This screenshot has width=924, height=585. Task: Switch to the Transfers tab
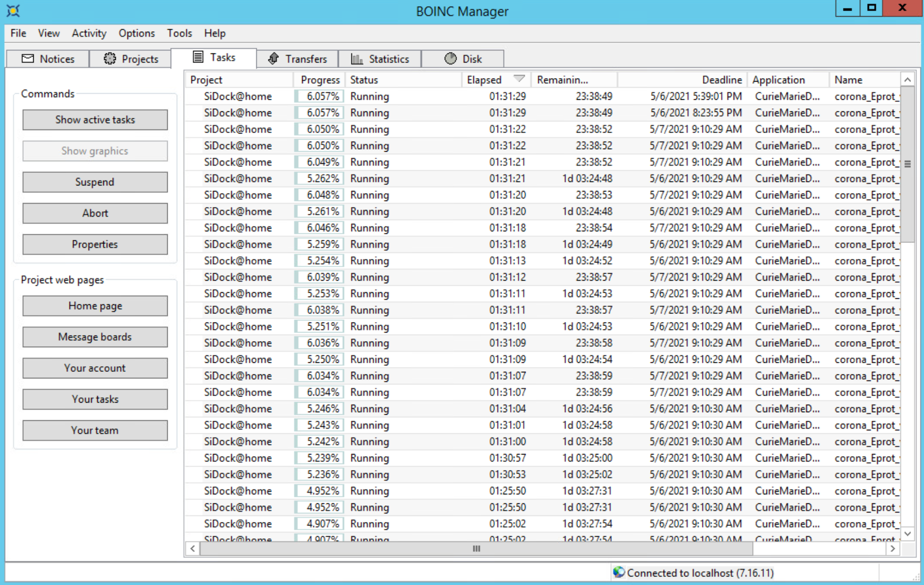(297, 59)
